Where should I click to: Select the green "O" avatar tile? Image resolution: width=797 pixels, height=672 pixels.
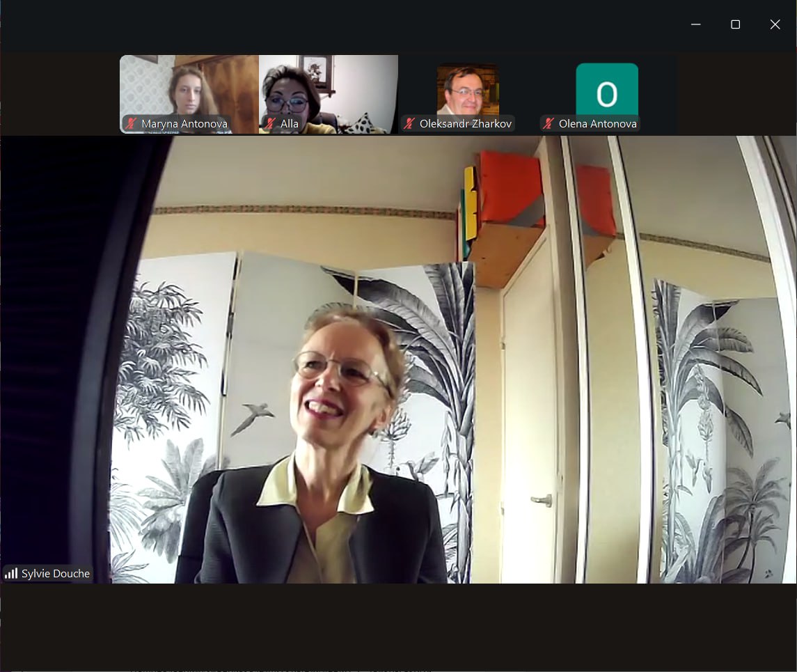606,90
